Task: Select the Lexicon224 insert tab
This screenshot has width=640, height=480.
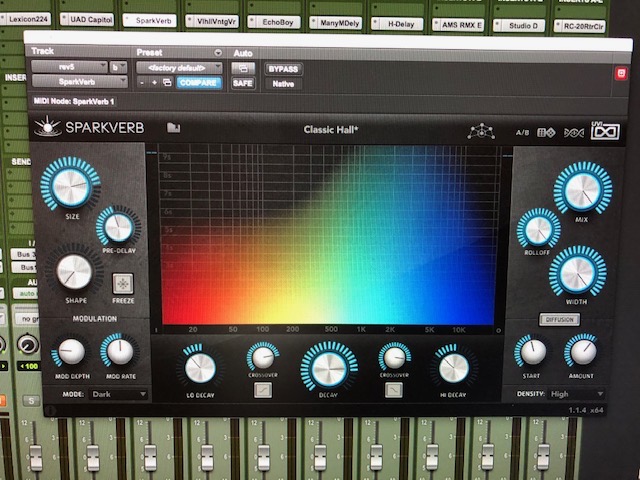Action: click(25, 19)
